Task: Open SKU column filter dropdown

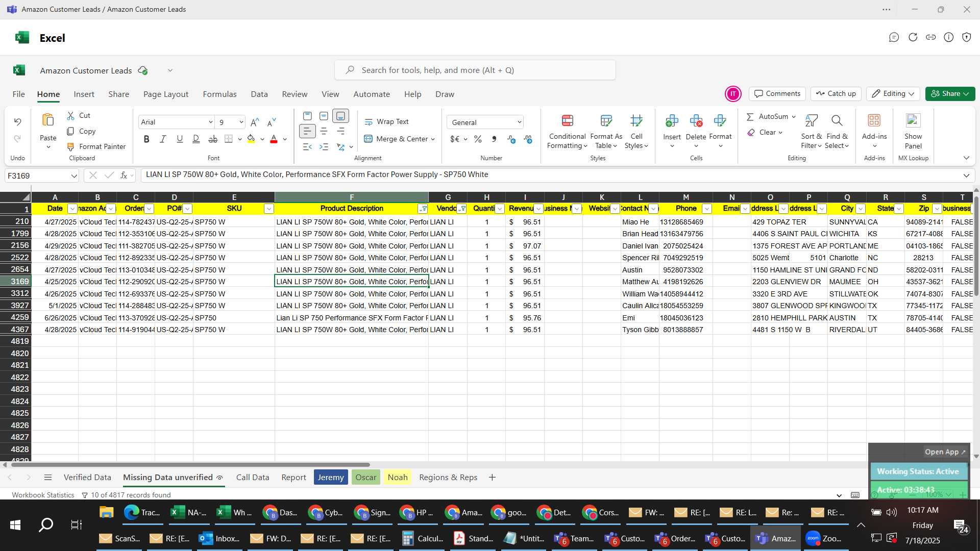Action: [x=269, y=209]
